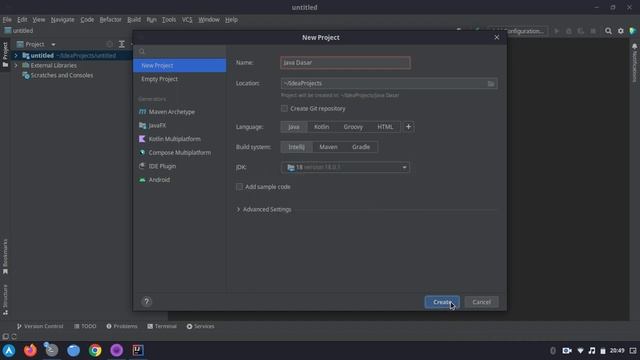Add more languages with plus button
Viewport: 640px width, 360px height.
tap(408, 127)
